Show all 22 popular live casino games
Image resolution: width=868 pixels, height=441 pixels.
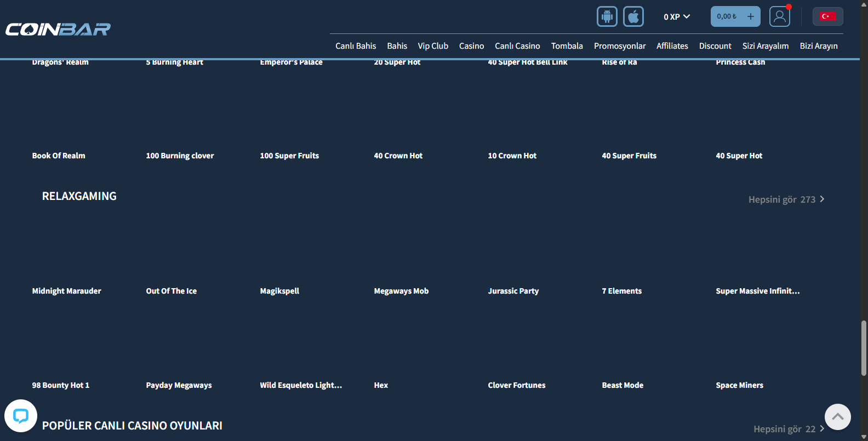[x=788, y=429]
